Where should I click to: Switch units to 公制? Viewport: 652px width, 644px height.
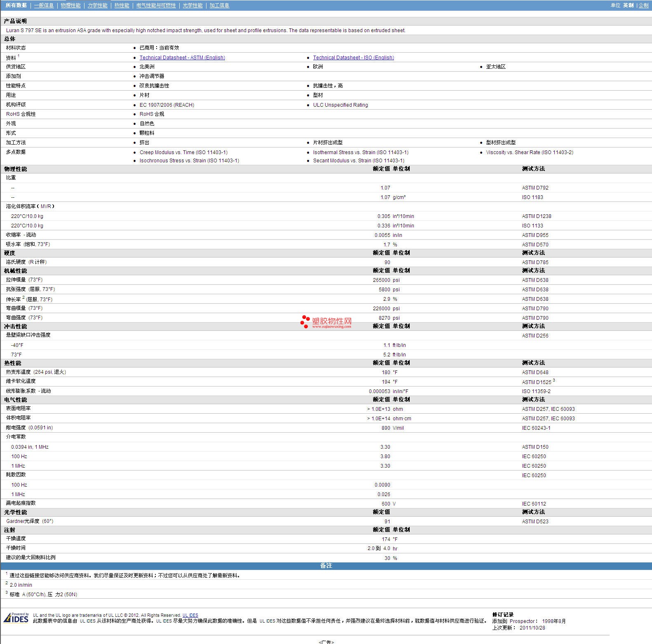pyautogui.click(x=643, y=5)
